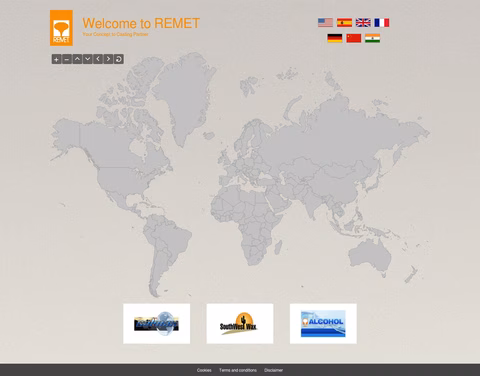Screen dimensions: 480x376
Task: Select the China flag
Action: 354,38
